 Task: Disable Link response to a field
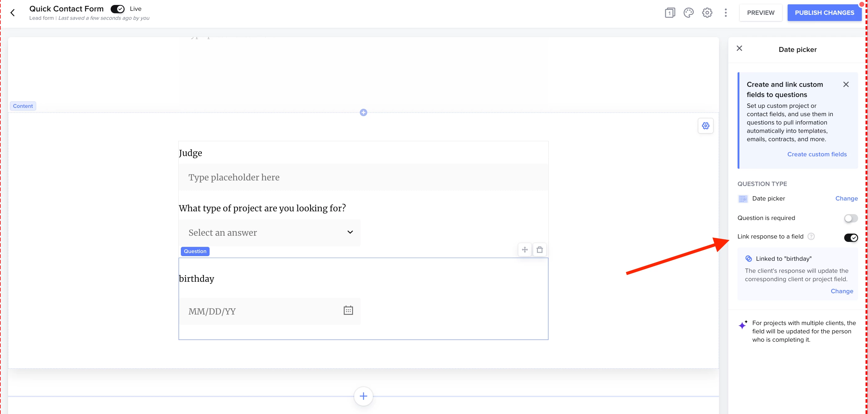pyautogui.click(x=850, y=238)
